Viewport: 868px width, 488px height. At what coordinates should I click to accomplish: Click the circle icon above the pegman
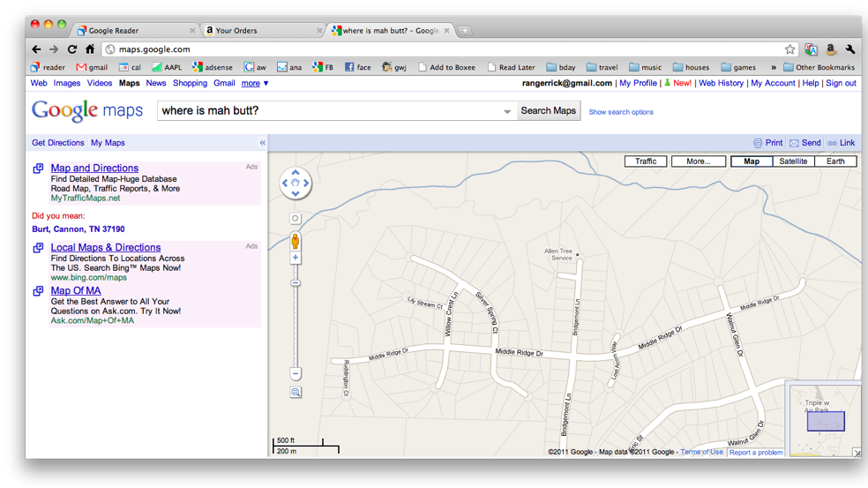coord(295,218)
